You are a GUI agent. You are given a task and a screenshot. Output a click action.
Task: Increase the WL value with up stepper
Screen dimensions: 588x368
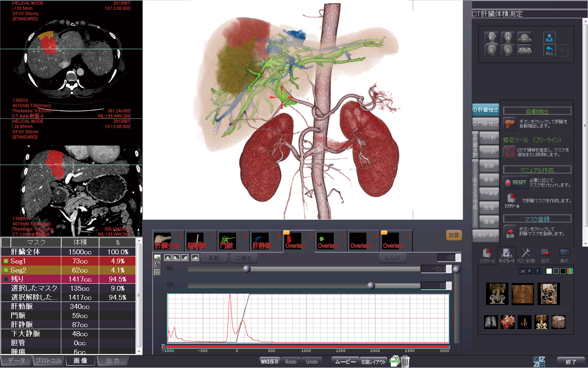click(449, 267)
